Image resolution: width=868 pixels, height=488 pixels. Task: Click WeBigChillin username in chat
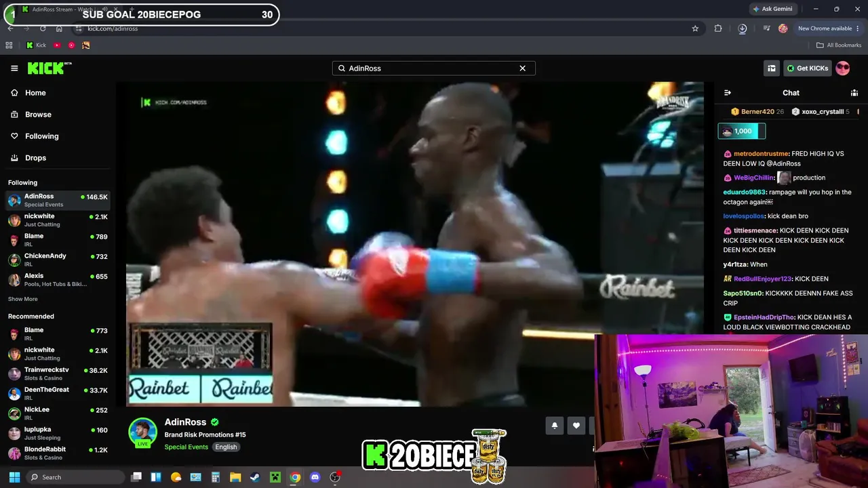[x=753, y=178]
